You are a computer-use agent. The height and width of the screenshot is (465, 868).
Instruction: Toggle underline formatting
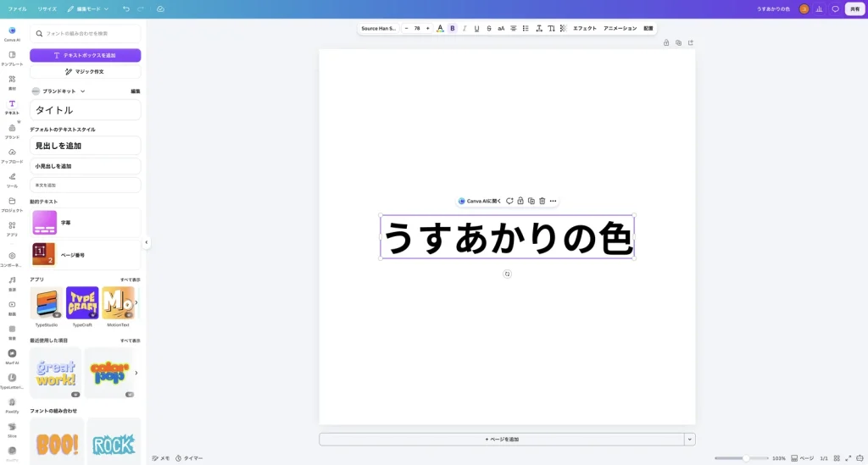(x=476, y=28)
